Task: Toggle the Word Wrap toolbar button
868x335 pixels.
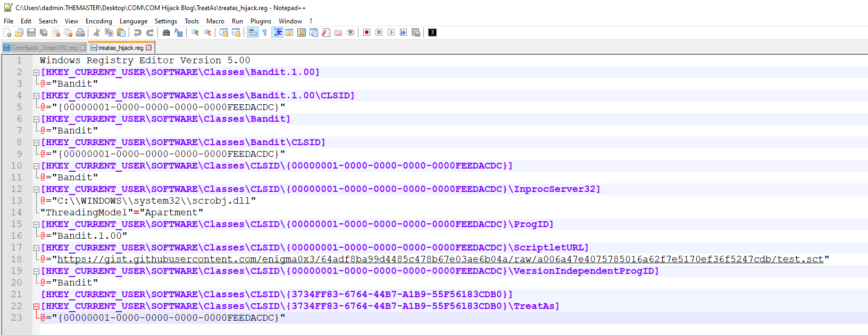Action: tap(253, 32)
